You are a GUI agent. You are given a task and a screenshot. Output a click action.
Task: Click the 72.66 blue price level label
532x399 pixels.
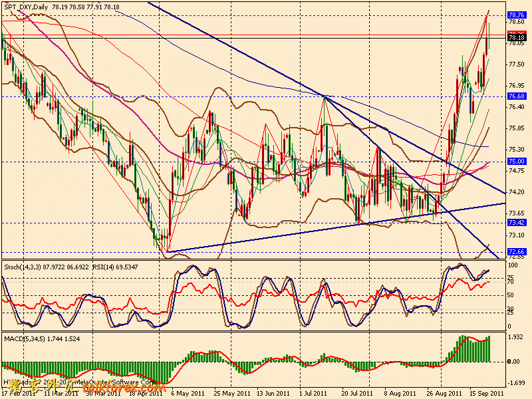coord(517,252)
